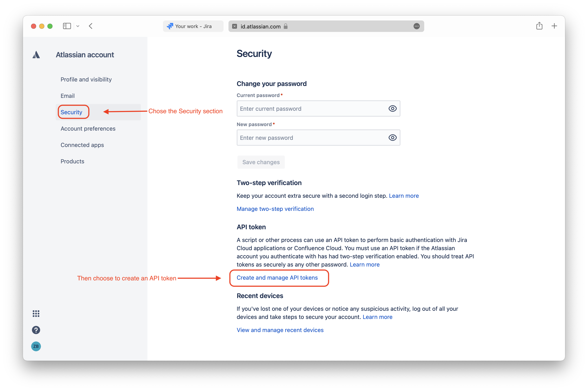Show current password with eye icon

point(392,108)
